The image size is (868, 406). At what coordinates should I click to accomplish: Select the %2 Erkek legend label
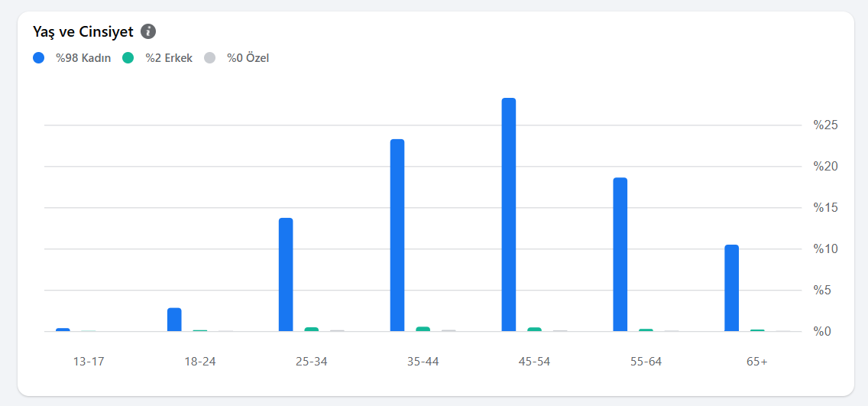click(x=169, y=57)
